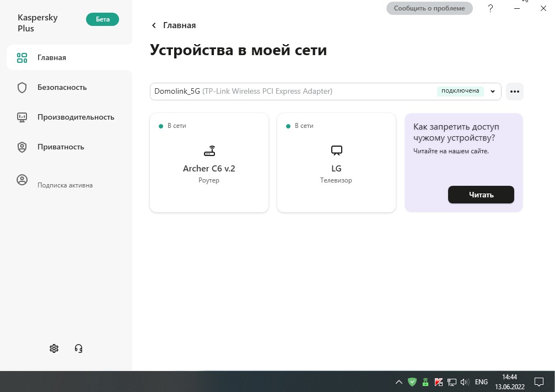Open the taskbar clock showing 14:44
This screenshot has width=555, height=392.
pos(510,382)
